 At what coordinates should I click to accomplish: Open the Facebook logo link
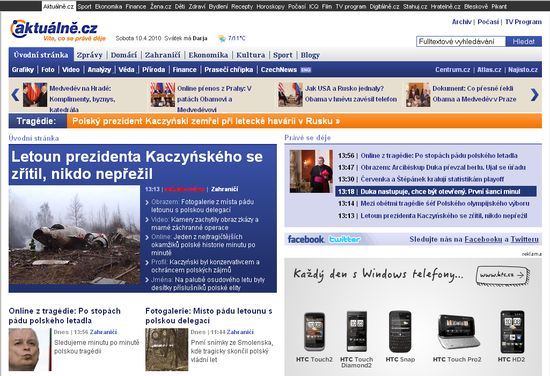pyautogui.click(x=306, y=240)
